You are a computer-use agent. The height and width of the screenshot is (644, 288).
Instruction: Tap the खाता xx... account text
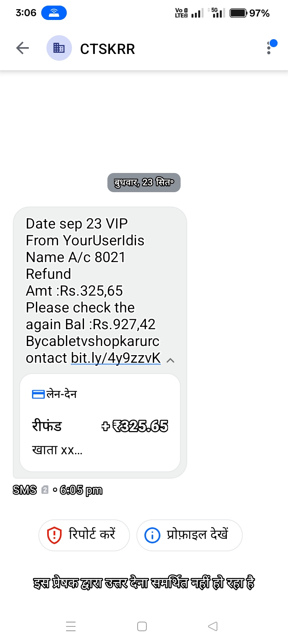pos(57,450)
